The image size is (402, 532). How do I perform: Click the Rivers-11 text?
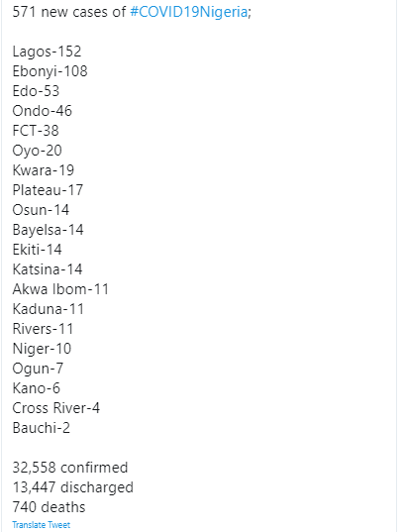43,329
